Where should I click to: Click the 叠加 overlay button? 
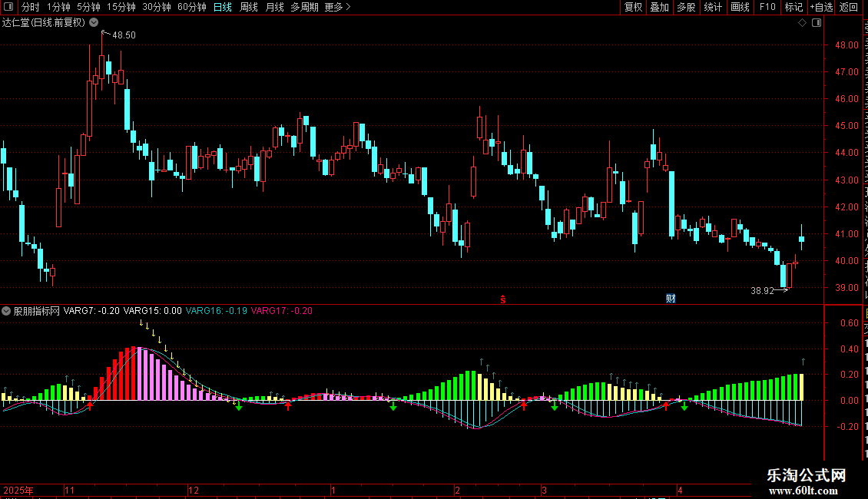(660, 7)
